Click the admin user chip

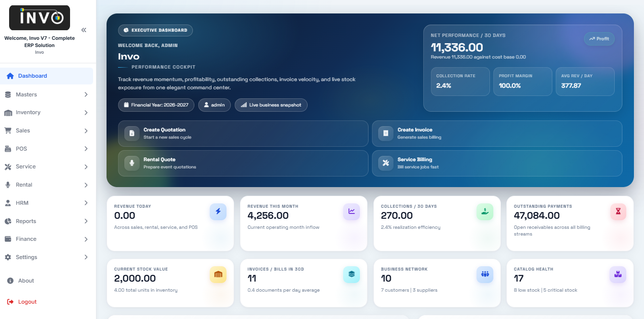tap(215, 105)
